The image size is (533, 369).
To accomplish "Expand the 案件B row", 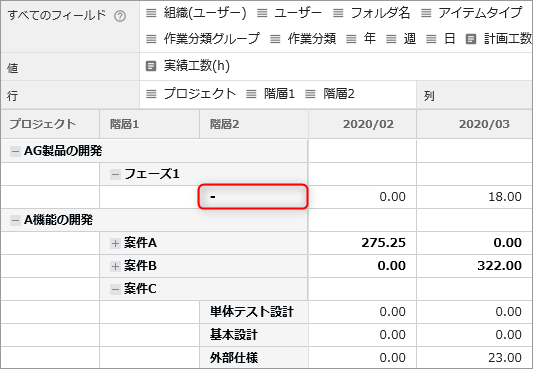I will (115, 266).
